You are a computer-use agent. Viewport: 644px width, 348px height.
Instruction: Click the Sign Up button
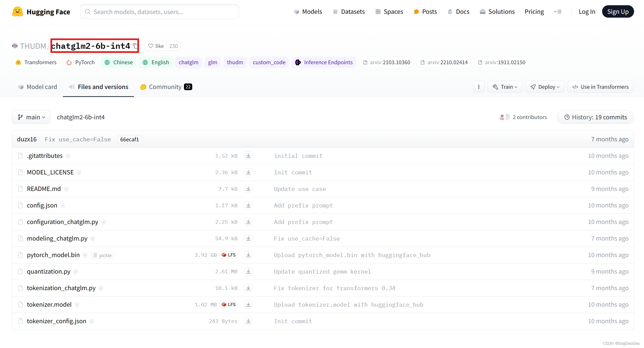(618, 12)
